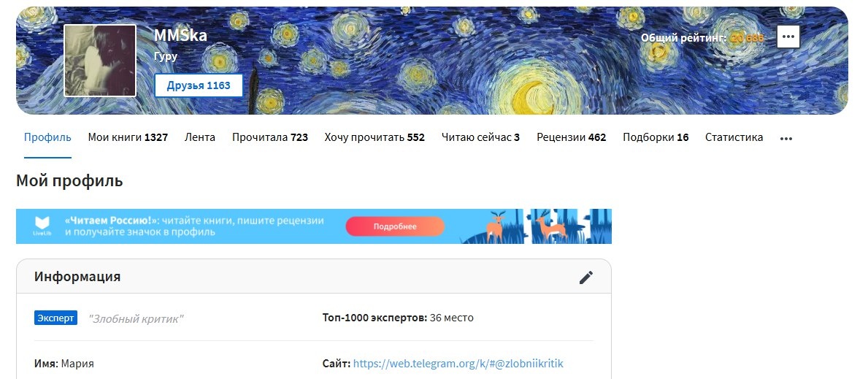Go to the Лента tab

tap(200, 137)
